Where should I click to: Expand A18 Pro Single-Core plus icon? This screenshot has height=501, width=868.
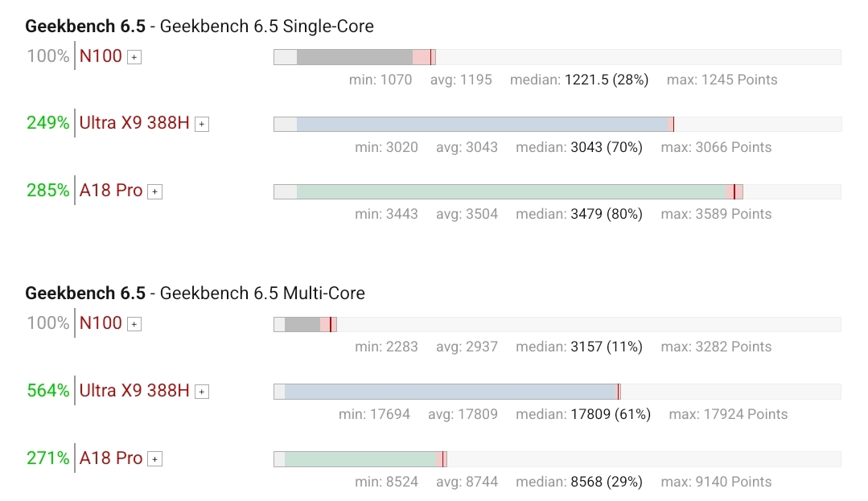tap(155, 192)
